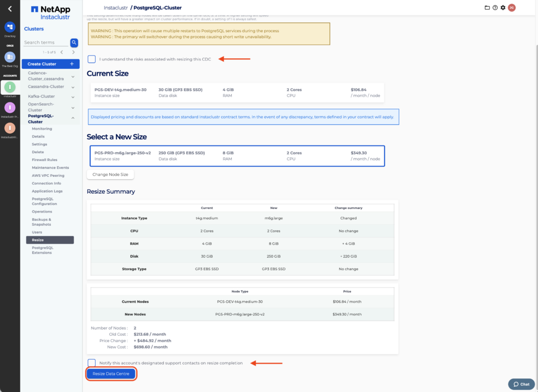Click the back arrow in the dark sidebar
The width and height of the screenshot is (538, 392).
tap(9, 9)
